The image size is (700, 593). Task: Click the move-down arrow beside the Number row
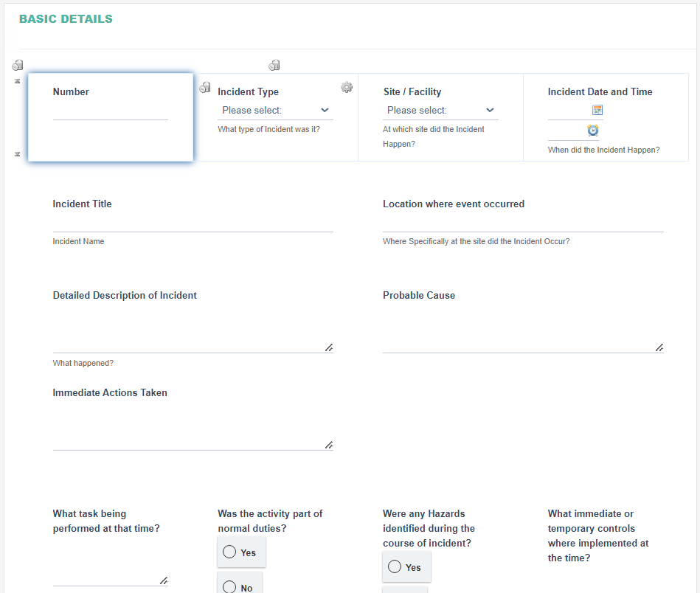tap(18, 154)
